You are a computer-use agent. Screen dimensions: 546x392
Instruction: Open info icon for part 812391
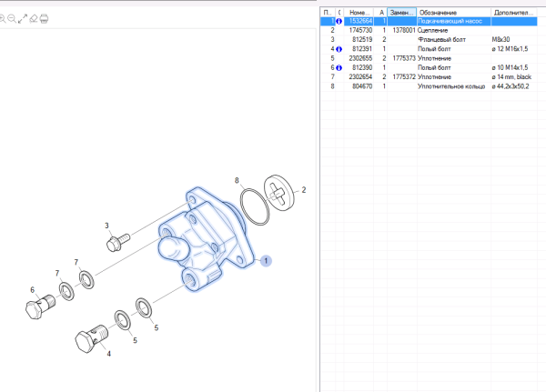(x=339, y=49)
